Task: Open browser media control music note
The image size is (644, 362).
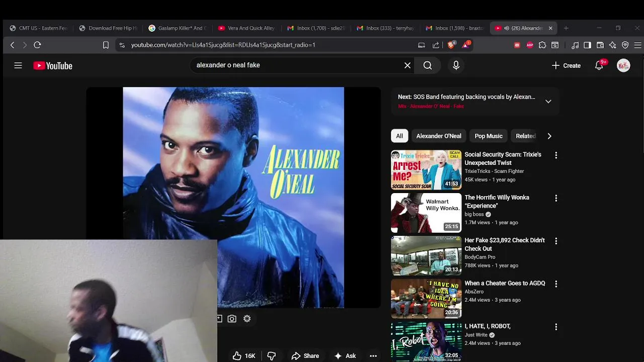Action: click(575, 45)
